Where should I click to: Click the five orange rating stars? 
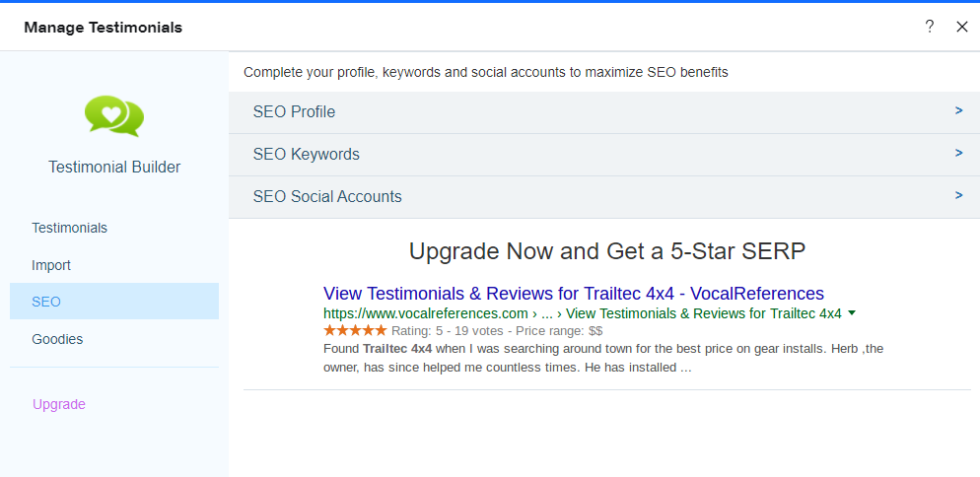tap(355, 330)
